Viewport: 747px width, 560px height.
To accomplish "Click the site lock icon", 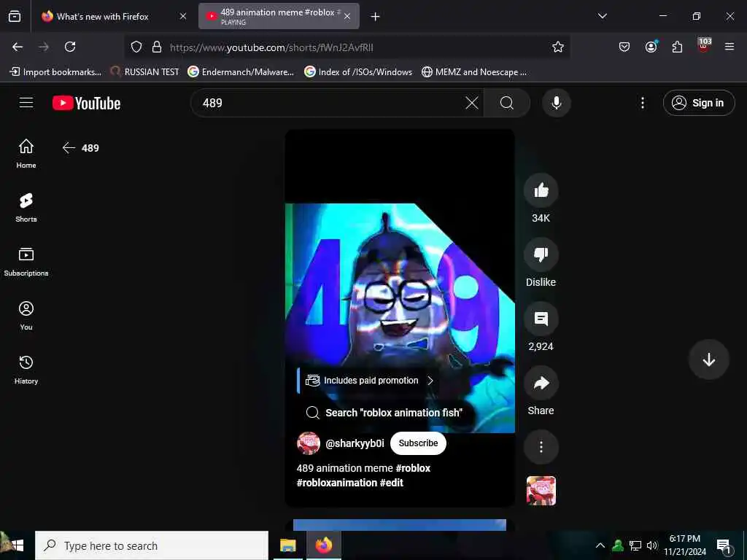I will point(157,47).
